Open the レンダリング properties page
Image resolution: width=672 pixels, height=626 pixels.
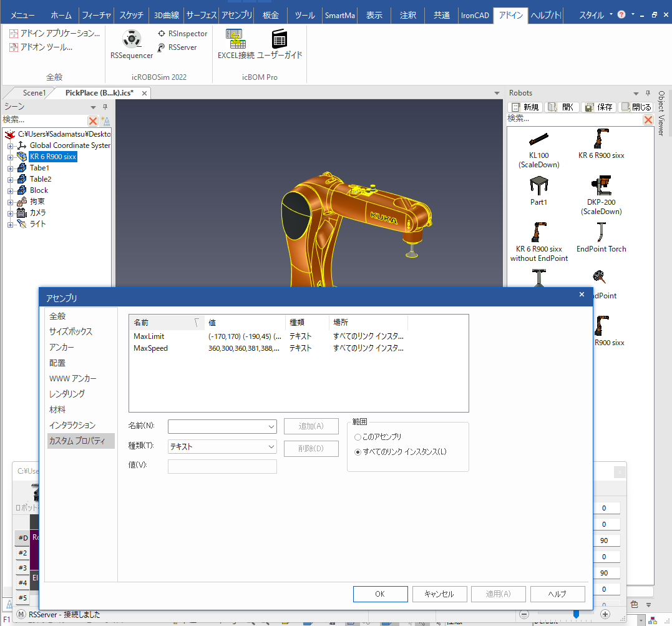click(x=67, y=394)
